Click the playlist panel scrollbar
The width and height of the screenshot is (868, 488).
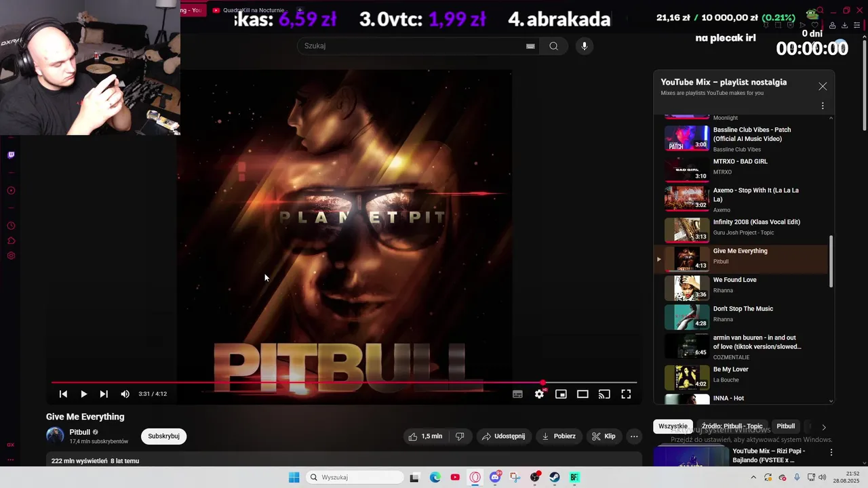tap(831, 261)
